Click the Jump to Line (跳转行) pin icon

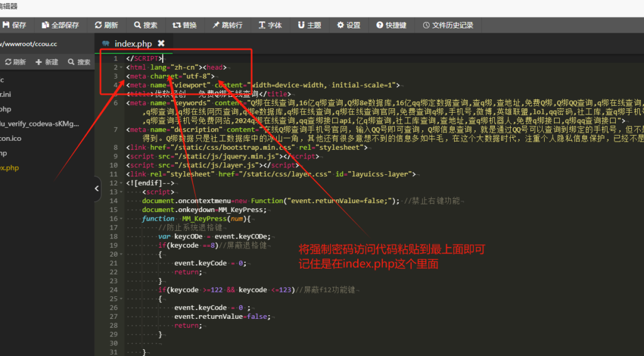pyautogui.click(x=216, y=25)
